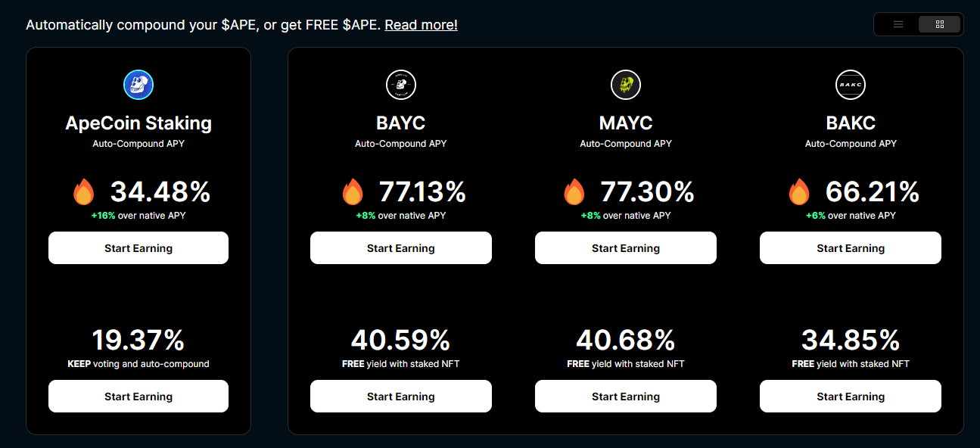
Task: Click the MAYC mutant ape logo icon
Action: click(x=626, y=85)
